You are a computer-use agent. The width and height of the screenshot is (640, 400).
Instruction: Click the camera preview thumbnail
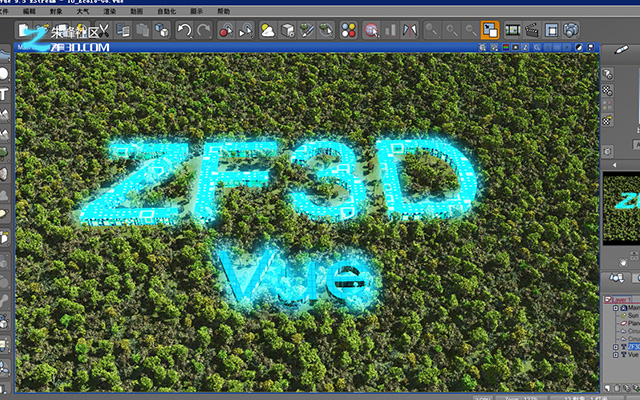click(621, 208)
